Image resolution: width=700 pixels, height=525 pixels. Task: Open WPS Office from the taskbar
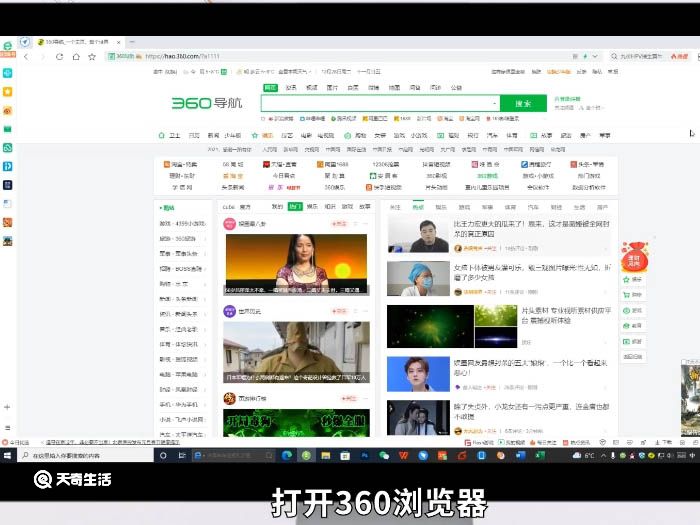[x=404, y=455]
